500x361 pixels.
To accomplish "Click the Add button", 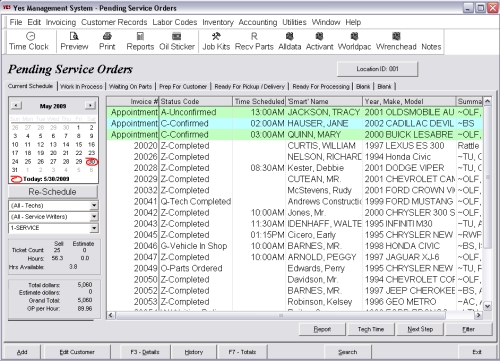I will (22, 352).
